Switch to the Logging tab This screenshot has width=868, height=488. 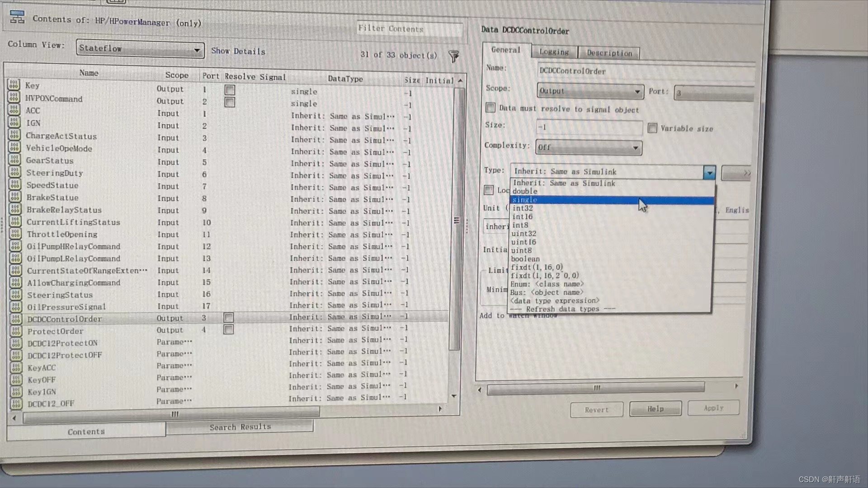[x=554, y=52]
